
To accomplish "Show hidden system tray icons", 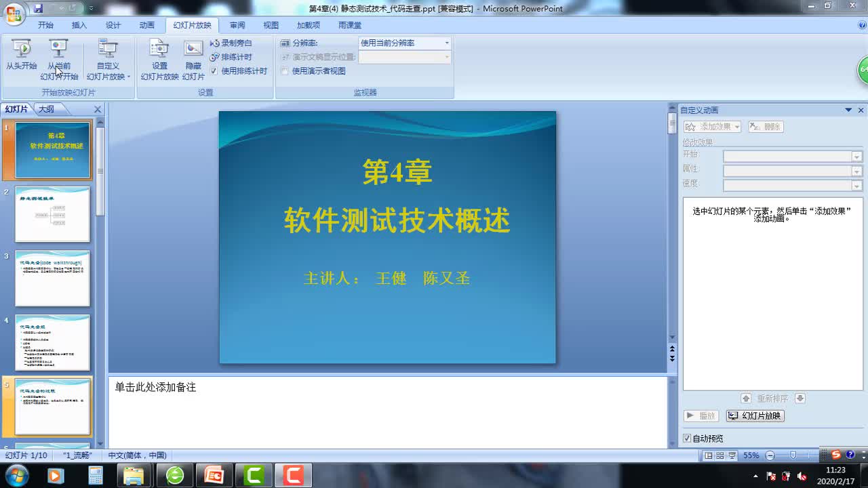I will coord(756,476).
